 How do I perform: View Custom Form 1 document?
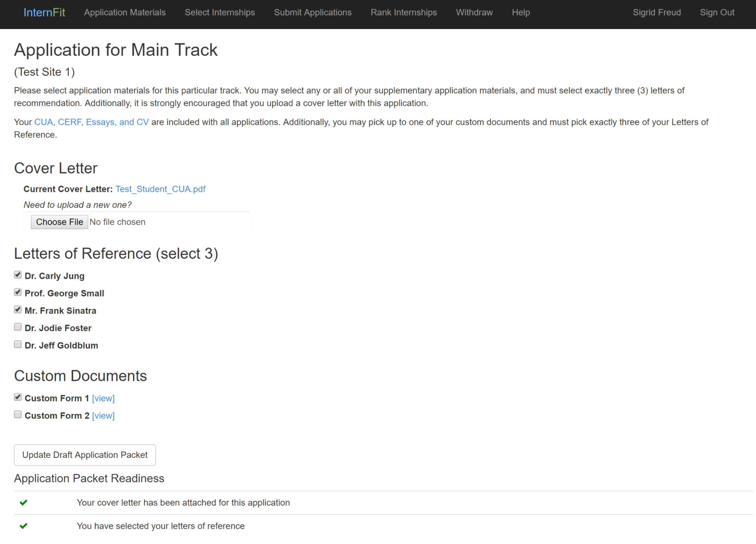[x=103, y=398]
